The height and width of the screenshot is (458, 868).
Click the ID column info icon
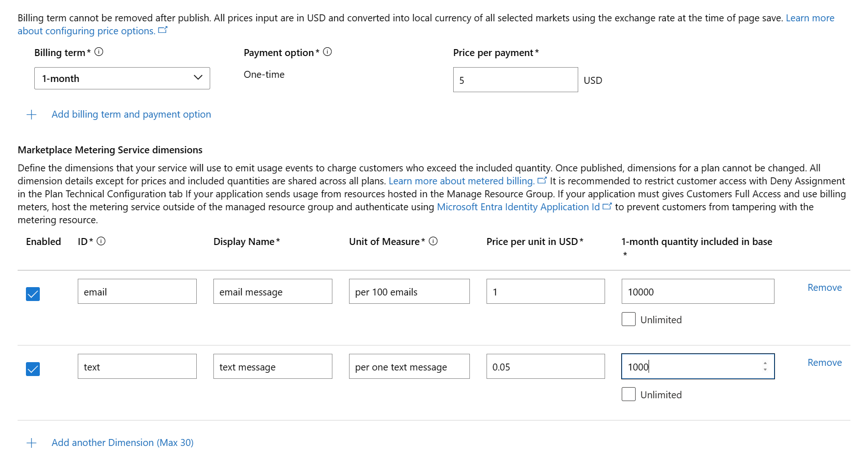[x=101, y=241]
